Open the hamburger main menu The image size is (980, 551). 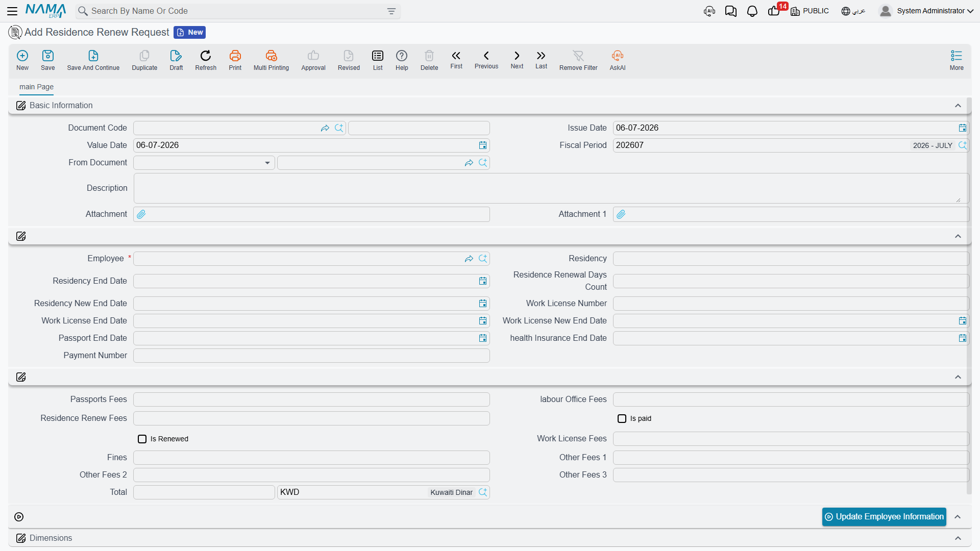[x=12, y=11]
